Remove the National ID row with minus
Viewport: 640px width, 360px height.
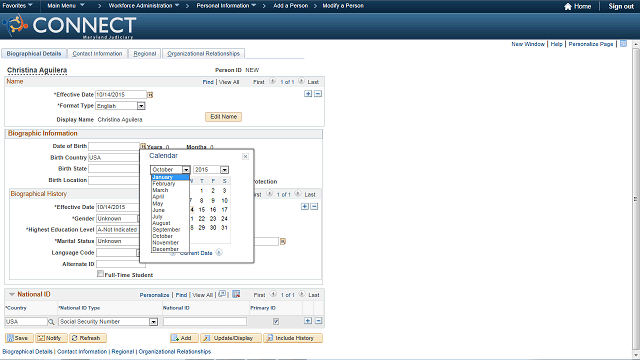tap(318, 321)
